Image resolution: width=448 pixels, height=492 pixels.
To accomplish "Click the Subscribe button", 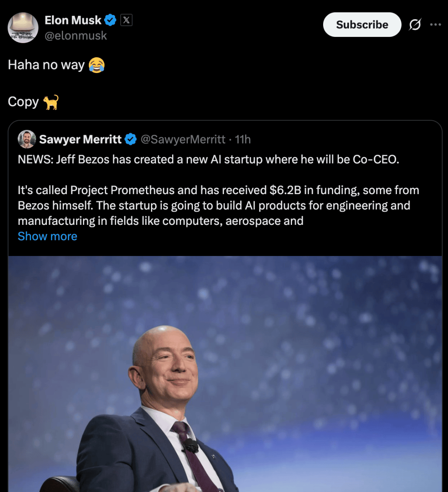I will tap(362, 25).
